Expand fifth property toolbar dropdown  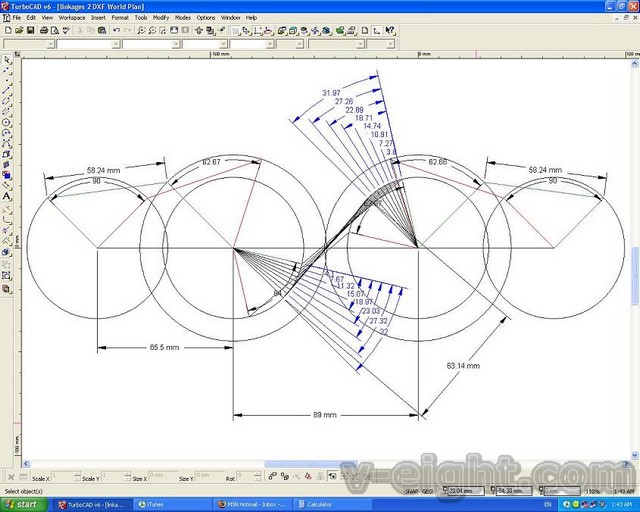[270, 44]
